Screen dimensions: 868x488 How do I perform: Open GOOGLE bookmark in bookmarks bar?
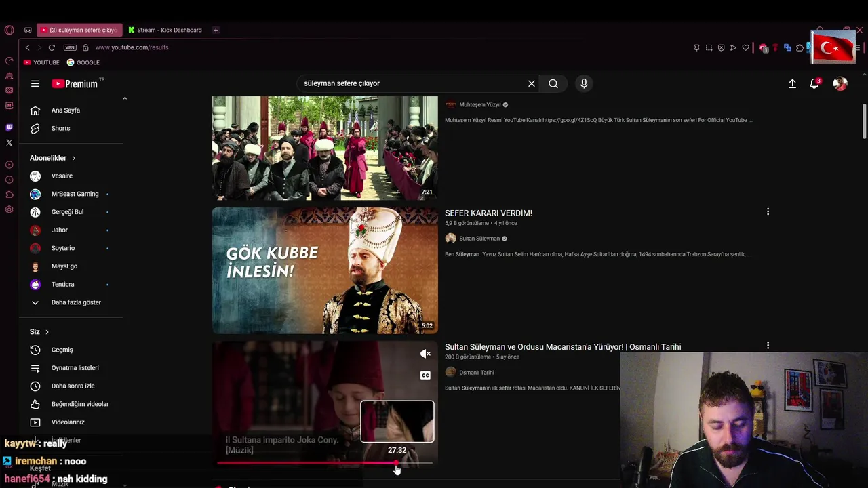[83, 62]
